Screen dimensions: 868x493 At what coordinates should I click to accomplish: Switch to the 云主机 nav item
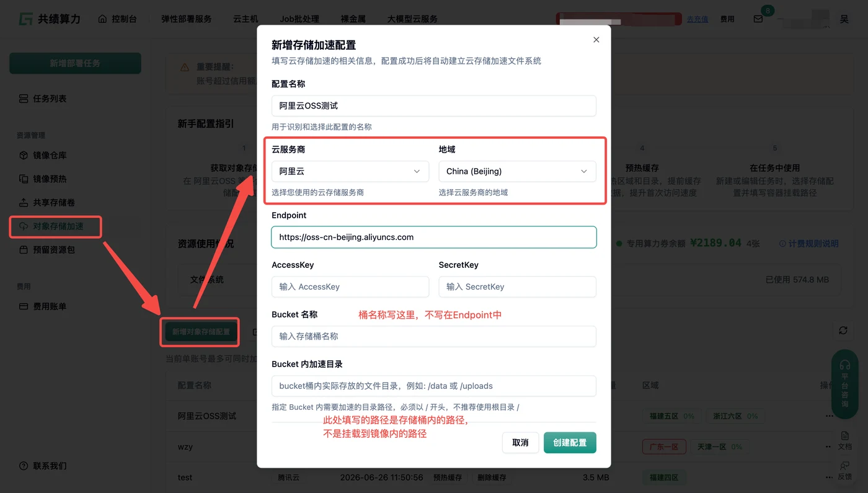pyautogui.click(x=246, y=19)
